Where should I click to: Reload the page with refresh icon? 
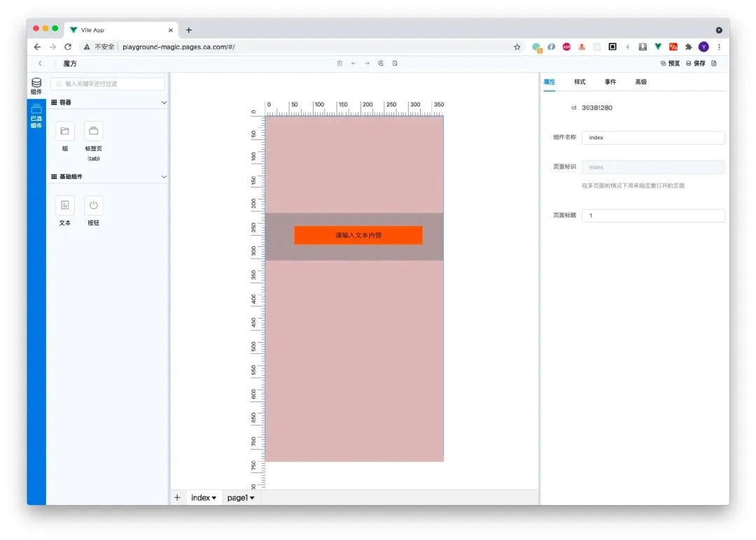pyautogui.click(x=68, y=47)
